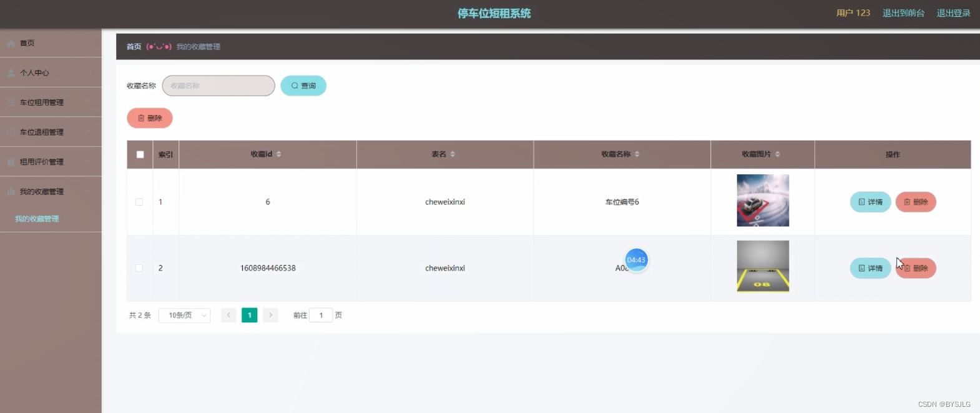Click the 车位编号6 cell
Screen dimensions: 980x413
coord(622,202)
